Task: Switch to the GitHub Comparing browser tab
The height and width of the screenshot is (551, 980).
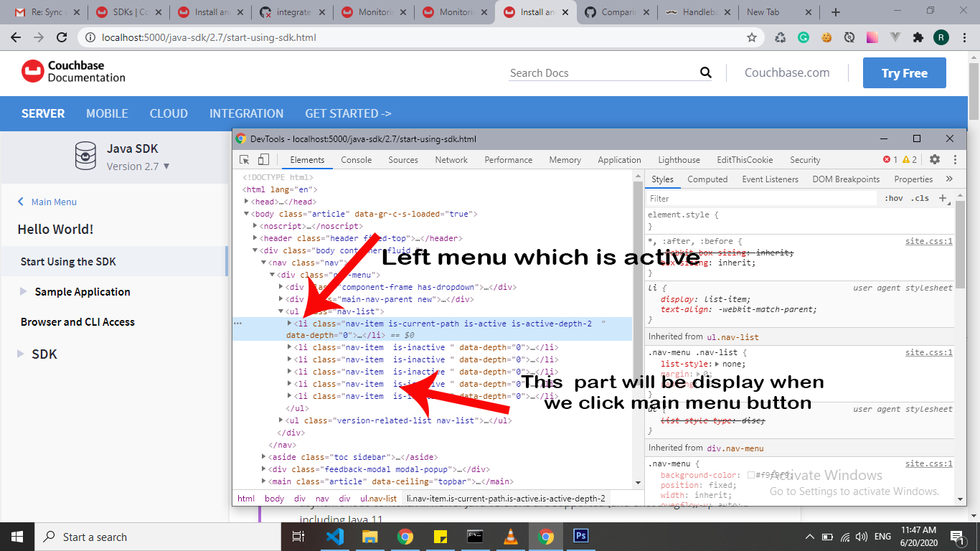Action: [618, 12]
